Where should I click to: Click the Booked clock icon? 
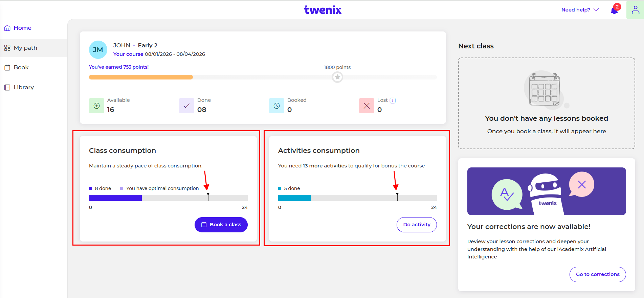click(276, 106)
